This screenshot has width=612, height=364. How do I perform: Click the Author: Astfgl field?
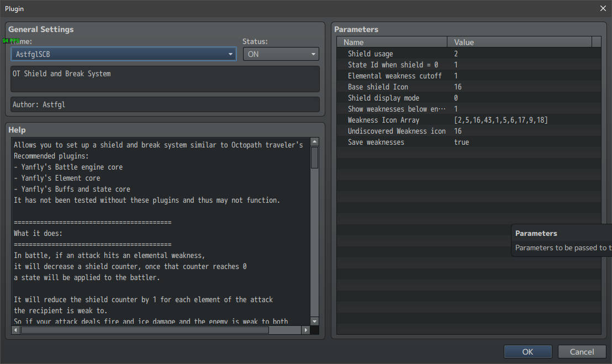pyautogui.click(x=165, y=104)
